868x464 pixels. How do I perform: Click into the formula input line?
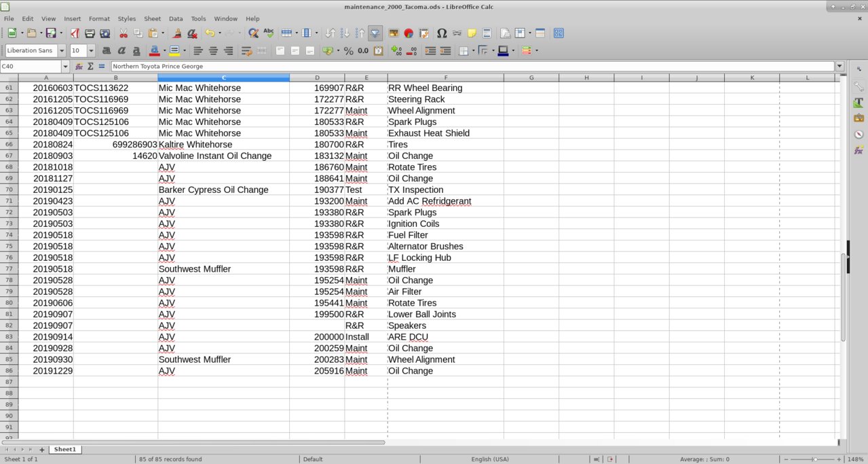point(472,66)
